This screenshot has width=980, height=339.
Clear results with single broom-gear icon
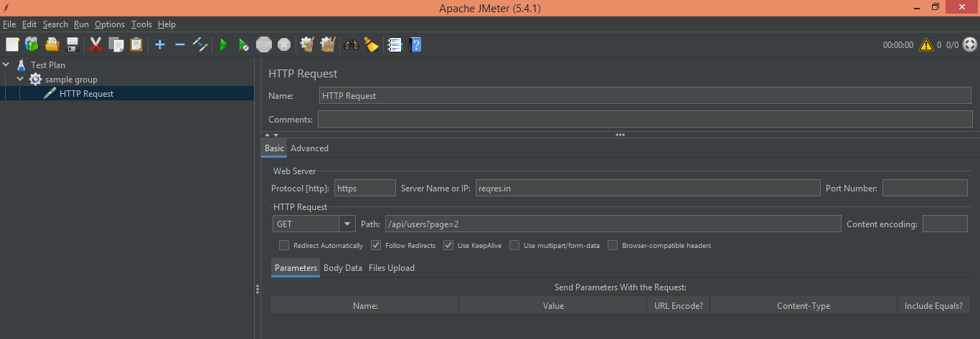coord(308,44)
